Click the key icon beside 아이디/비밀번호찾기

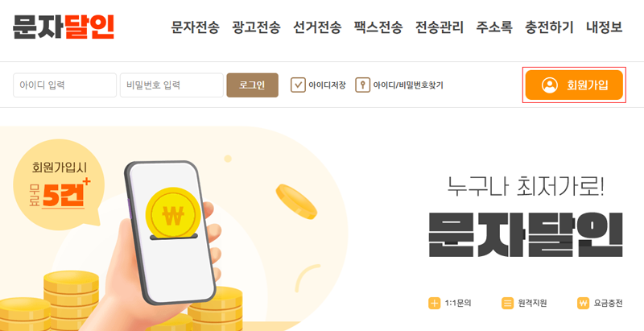point(363,85)
